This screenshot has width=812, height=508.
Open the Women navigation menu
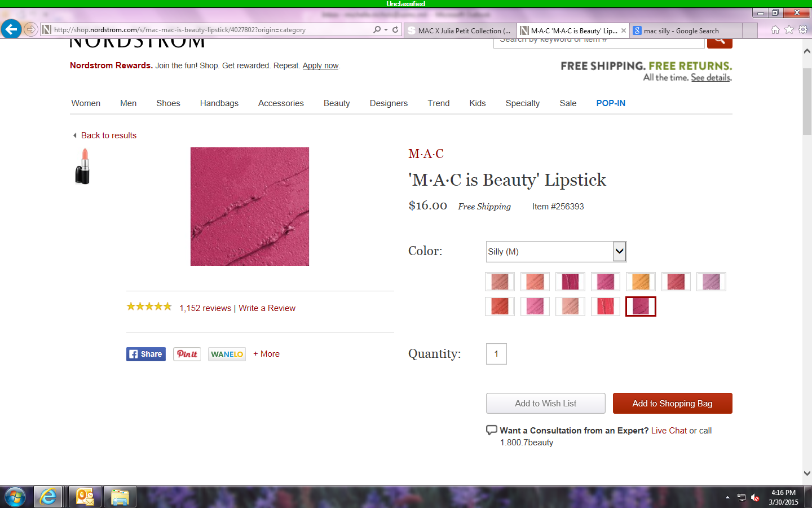86,103
